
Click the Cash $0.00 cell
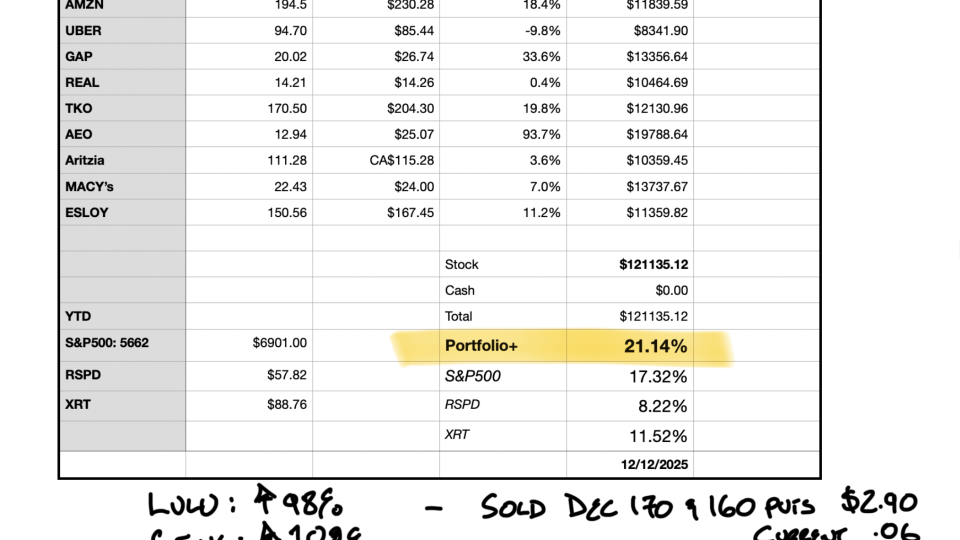pyautogui.click(x=630, y=291)
